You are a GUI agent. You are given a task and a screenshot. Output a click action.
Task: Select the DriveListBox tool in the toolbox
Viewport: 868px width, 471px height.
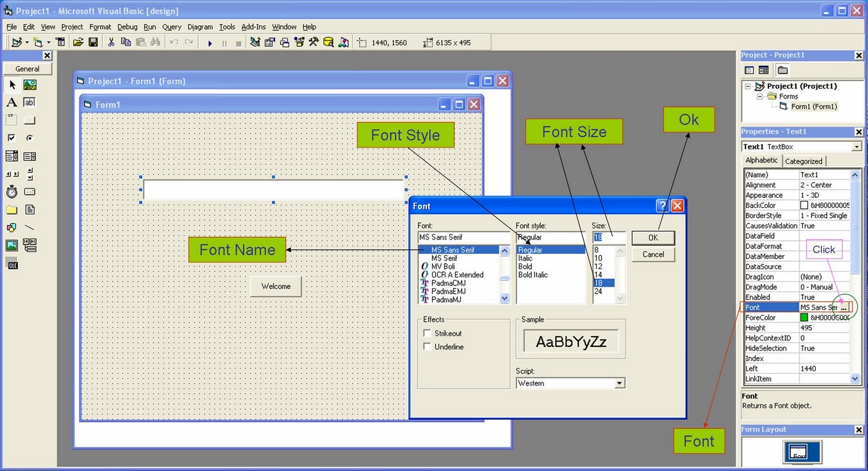click(x=30, y=192)
